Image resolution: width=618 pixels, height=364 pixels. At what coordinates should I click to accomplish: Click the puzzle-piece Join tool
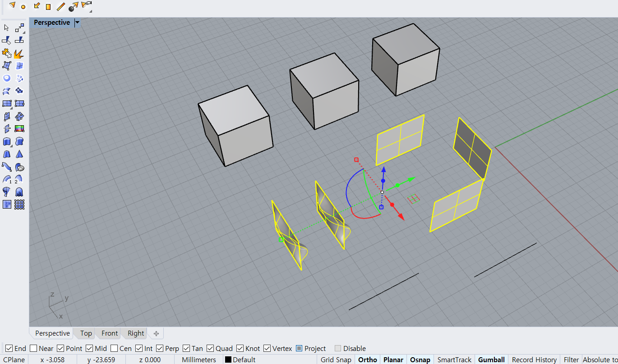tap(6, 53)
